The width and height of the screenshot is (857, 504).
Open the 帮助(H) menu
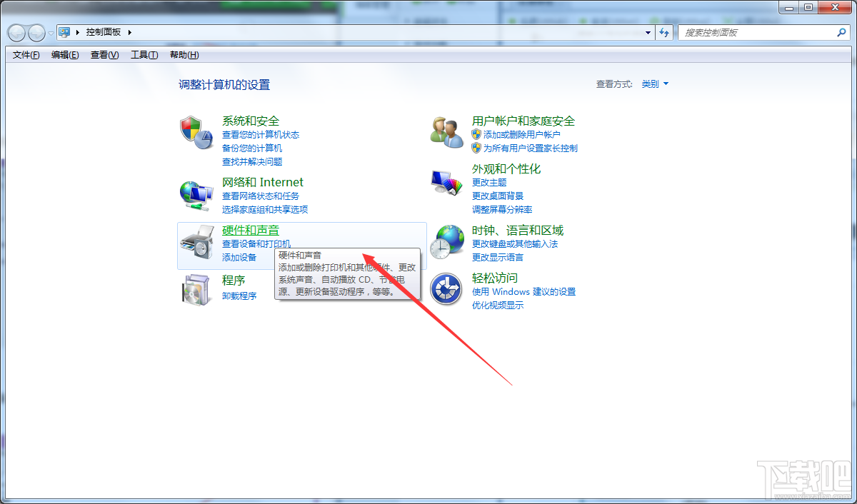tap(184, 55)
